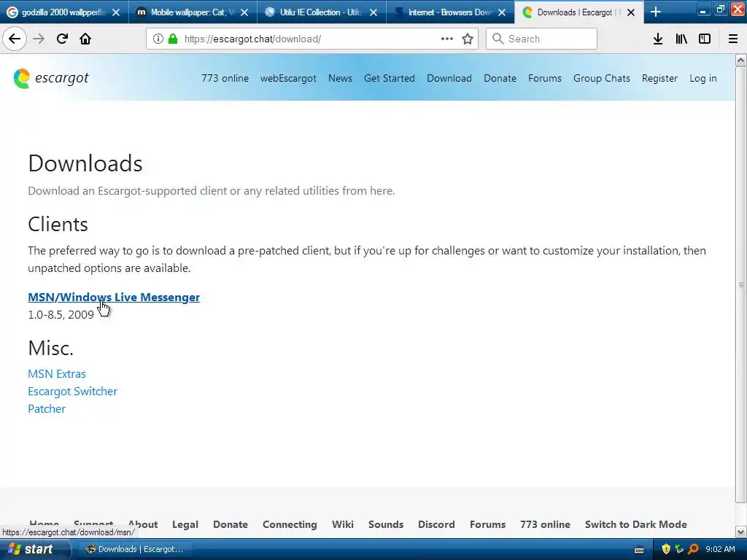Click the scrollbar down arrow

(x=741, y=532)
